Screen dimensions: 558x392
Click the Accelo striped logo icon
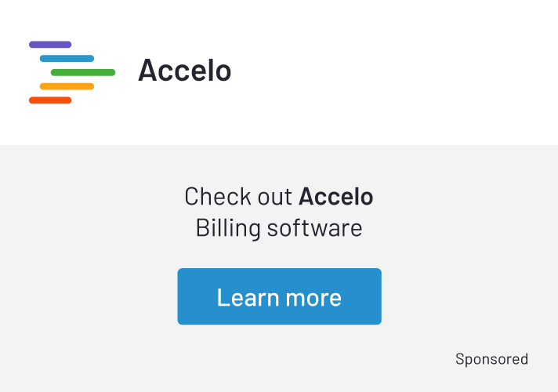[x=72, y=72]
